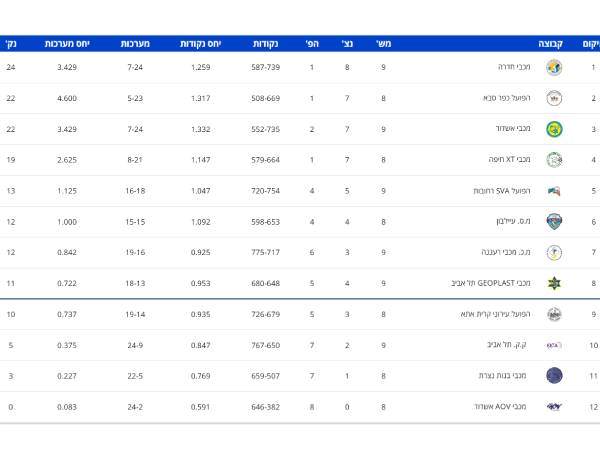Image resolution: width=600 pixels, height=450 pixels.
Task: Click the יחס מערכות column header
Action: pos(67,44)
